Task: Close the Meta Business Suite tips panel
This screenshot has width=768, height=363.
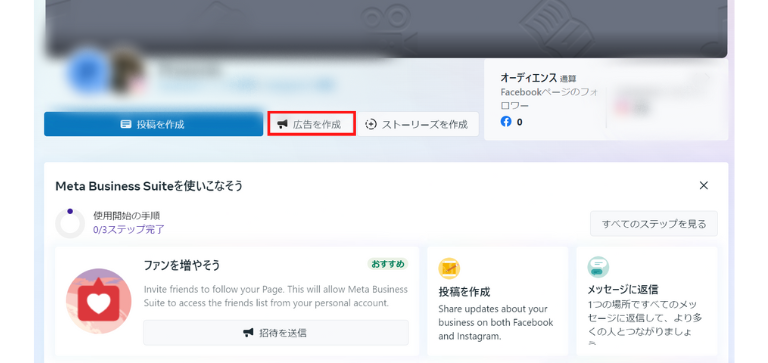Action: [704, 186]
